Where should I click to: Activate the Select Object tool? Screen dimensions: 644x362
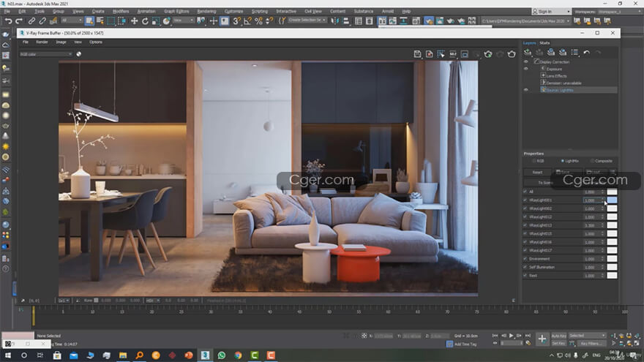(89, 20)
